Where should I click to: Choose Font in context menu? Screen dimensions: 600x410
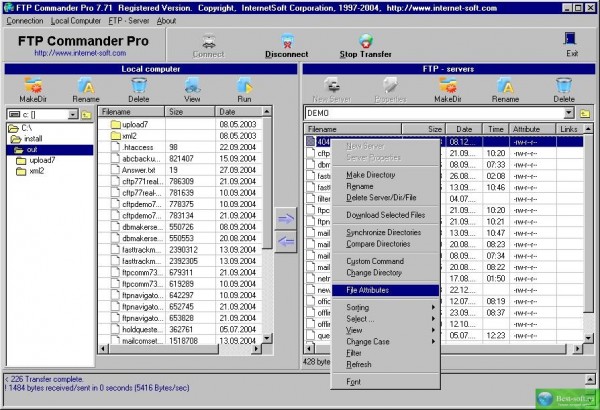(x=385, y=382)
